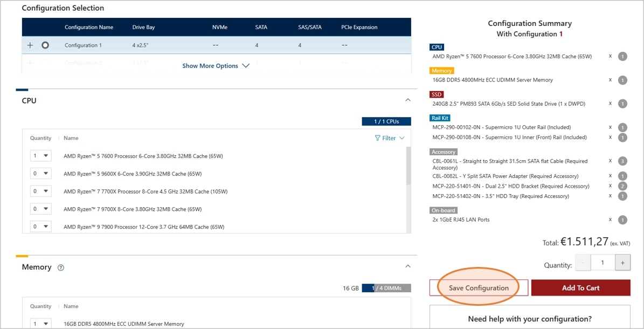This screenshot has height=329, width=644.
Task: Open quantity dropdown for Ryzen 7 9700X
Action: 40,209
